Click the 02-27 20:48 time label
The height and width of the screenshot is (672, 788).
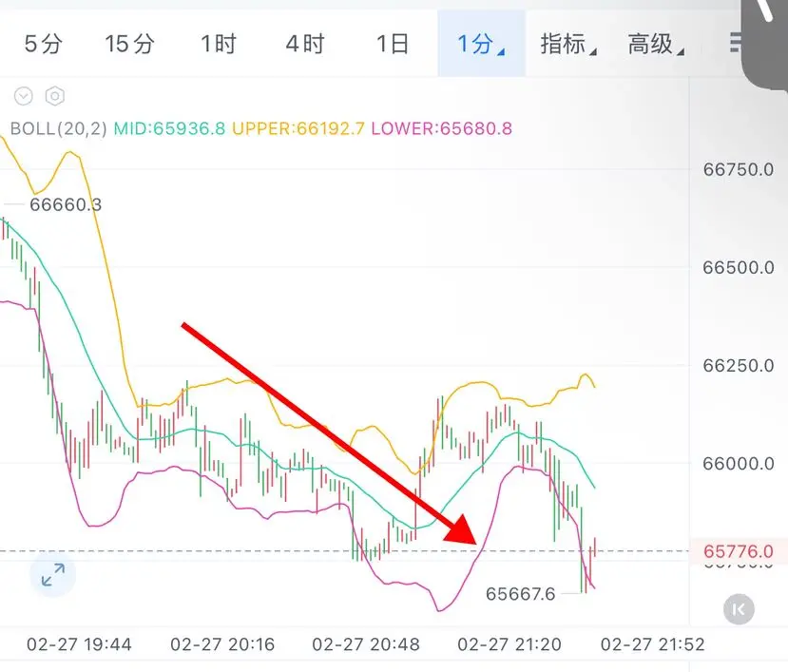[366, 644]
